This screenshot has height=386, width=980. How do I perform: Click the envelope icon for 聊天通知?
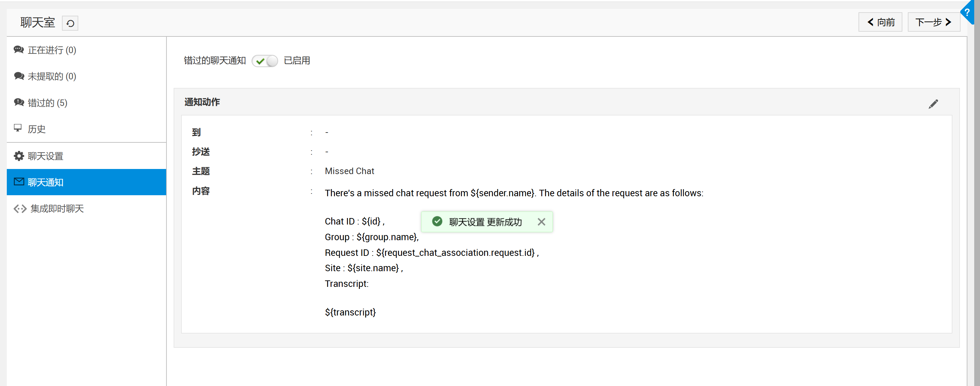click(x=19, y=182)
